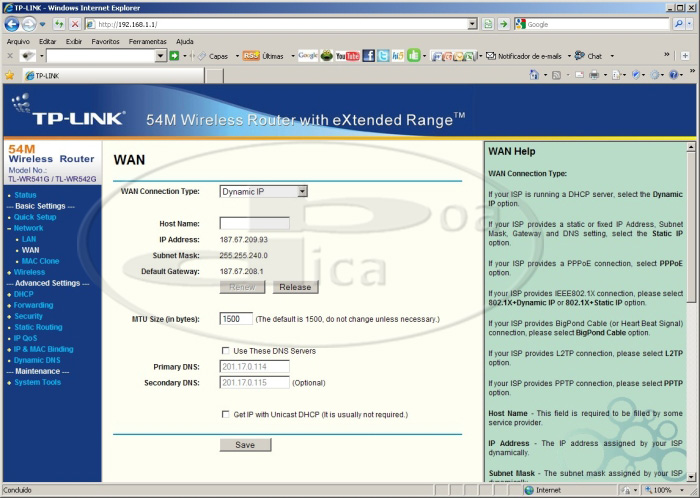This screenshot has width=700, height=498.
Task: Open the Editar menu
Action: coord(47,42)
